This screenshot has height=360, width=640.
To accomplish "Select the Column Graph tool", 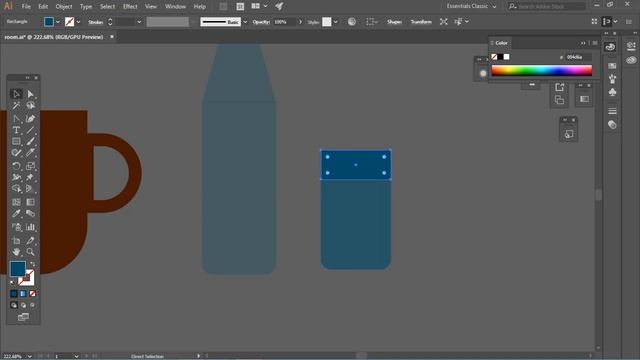I will pos(31,227).
